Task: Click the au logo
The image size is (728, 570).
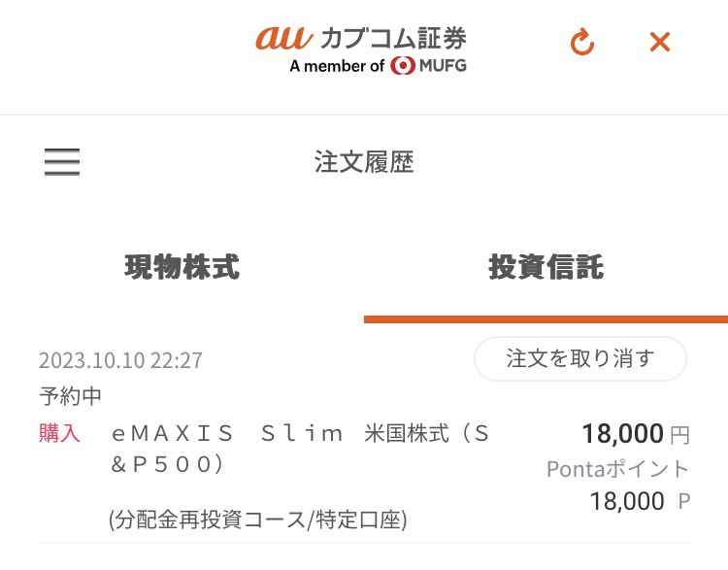Action: (284, 38)
